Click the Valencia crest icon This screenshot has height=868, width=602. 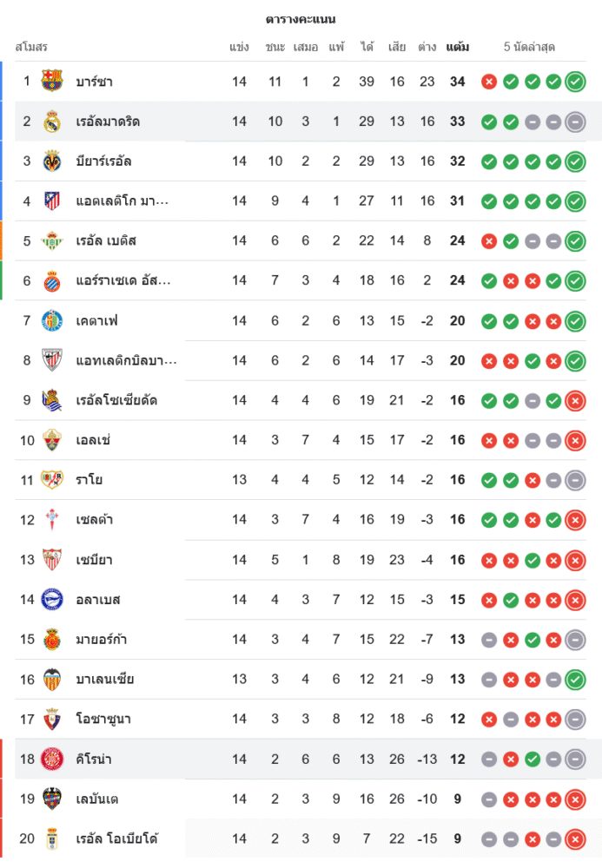52,680
